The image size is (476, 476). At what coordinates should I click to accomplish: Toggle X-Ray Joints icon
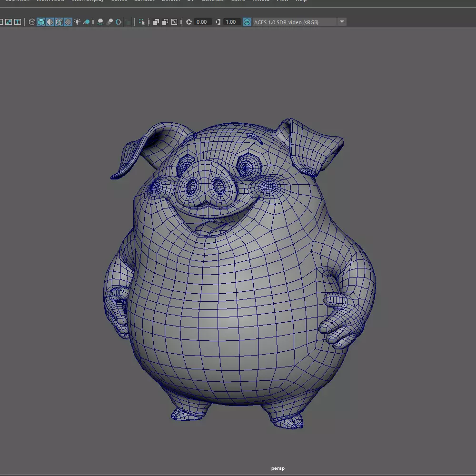pos(174,22)
